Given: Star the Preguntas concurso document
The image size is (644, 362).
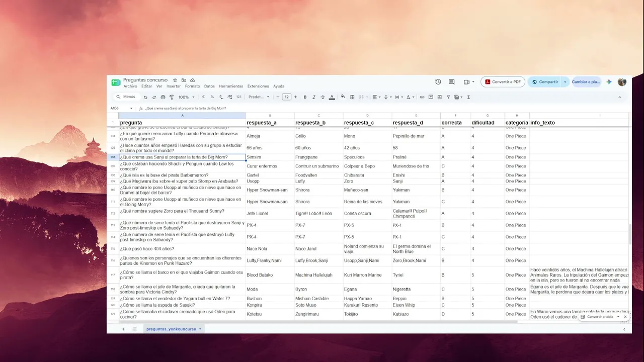Looking at the screenshot, I should tap(175, 80).
